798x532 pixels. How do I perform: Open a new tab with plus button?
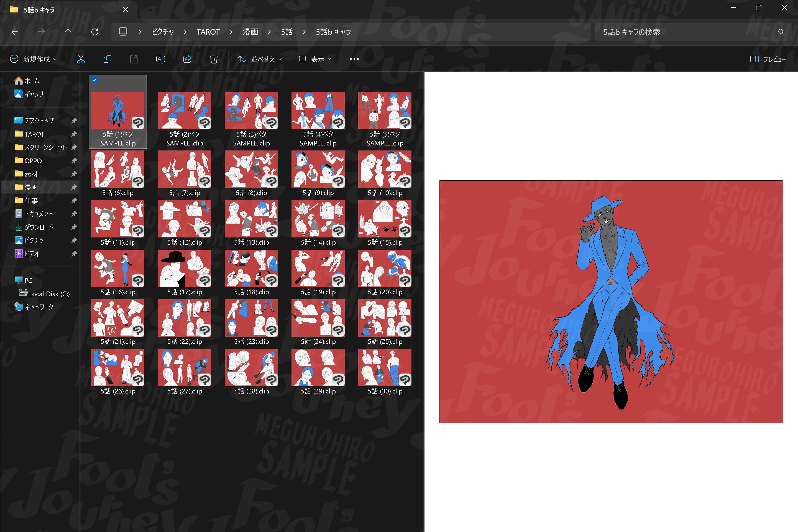pos(150,10)
